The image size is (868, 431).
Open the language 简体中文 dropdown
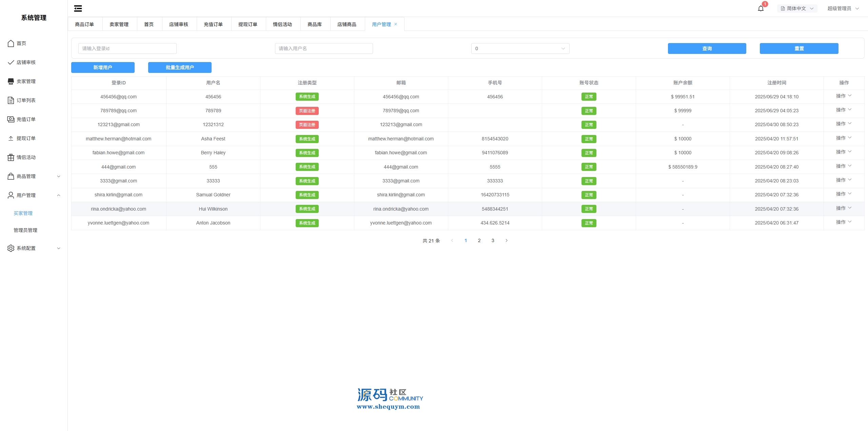[797, 8]
